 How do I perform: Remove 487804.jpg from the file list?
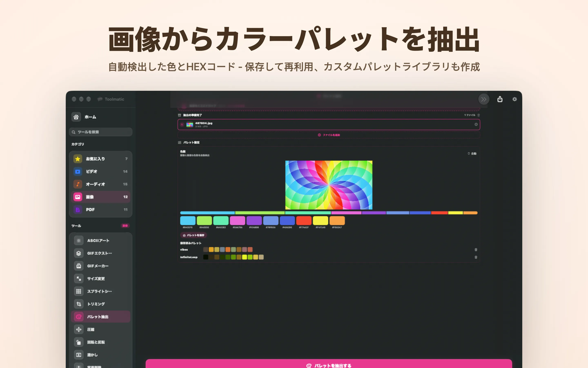point(476,124)
